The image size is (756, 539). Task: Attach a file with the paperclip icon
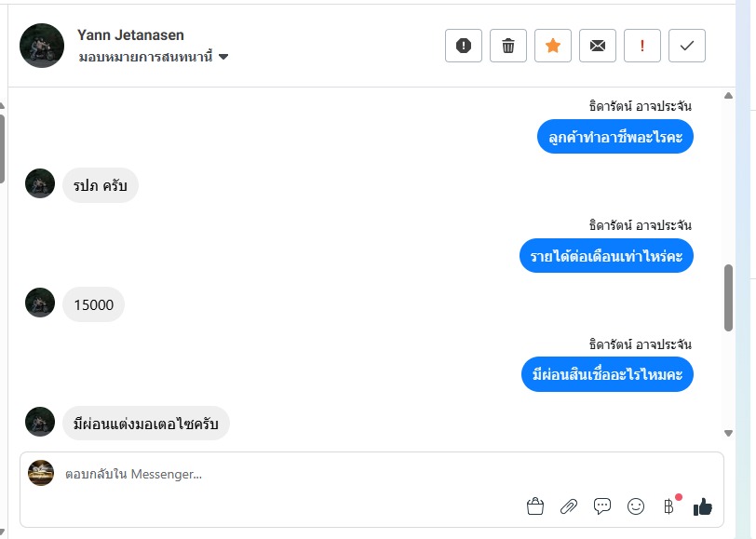[569, 506]
